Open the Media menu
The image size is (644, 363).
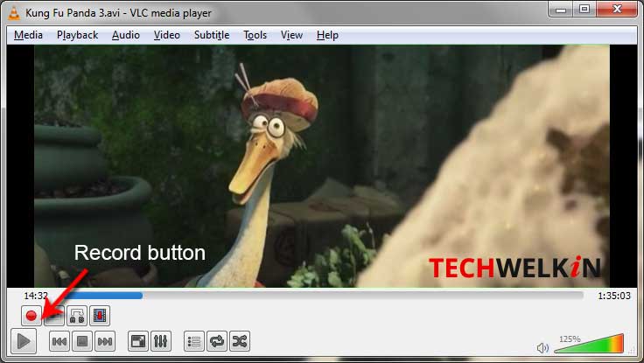point(28,35)
